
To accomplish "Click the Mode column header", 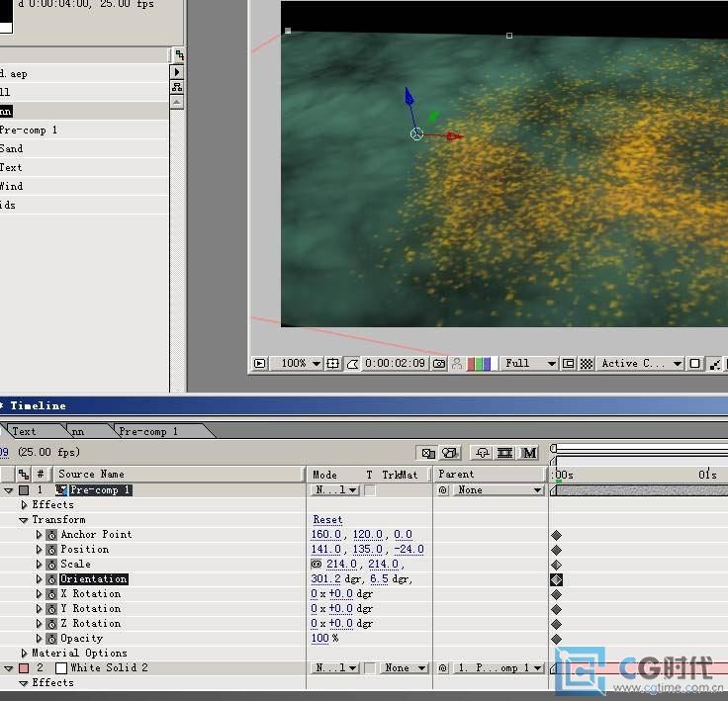I will coord(324,475).
